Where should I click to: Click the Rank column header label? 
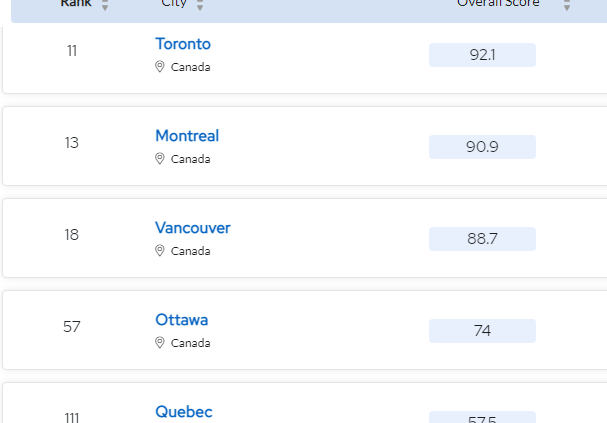pos(76,3)
